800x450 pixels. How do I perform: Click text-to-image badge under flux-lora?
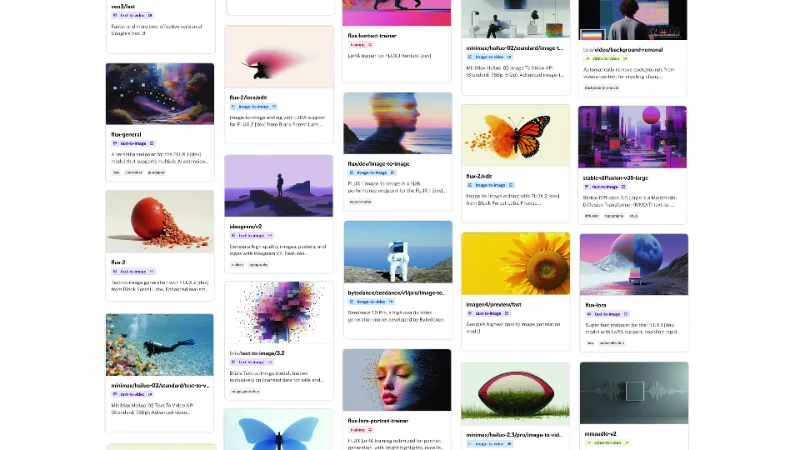pyautogui.click(x=608, y=314)
